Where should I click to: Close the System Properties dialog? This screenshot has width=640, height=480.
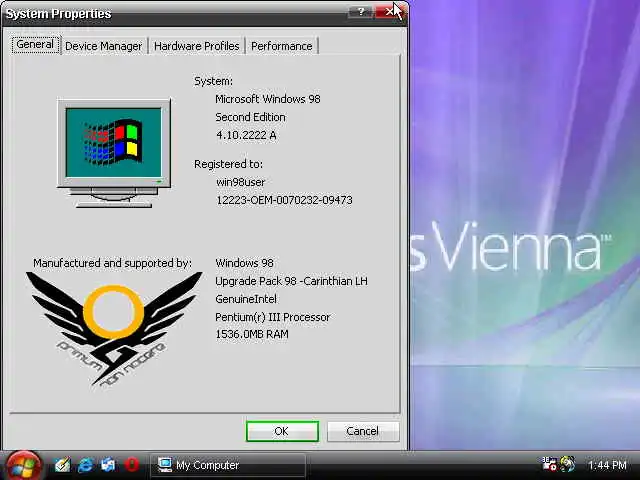pos(390,12)
